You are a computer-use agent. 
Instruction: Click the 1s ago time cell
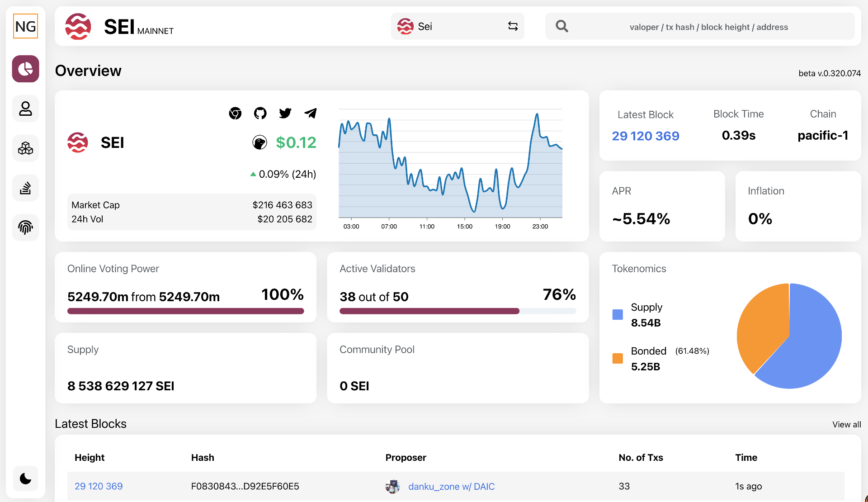pyautogui.click(x=748, y=486)
